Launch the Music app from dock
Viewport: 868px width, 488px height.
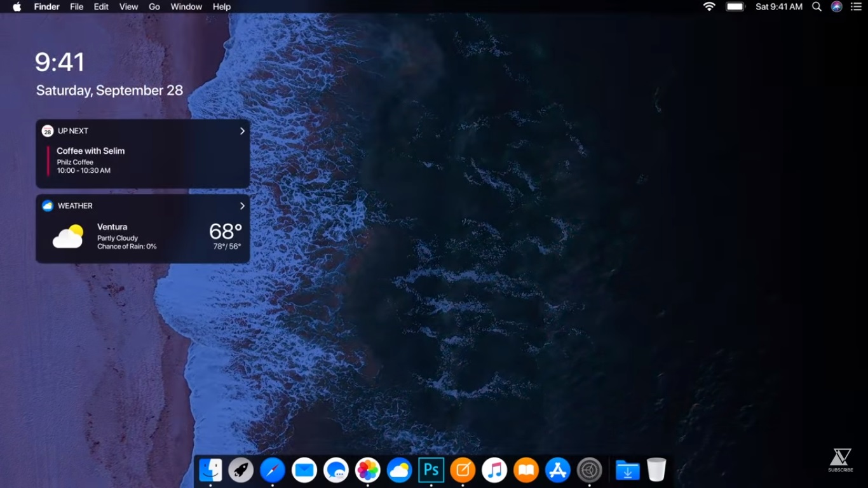(x=494, y=470)
